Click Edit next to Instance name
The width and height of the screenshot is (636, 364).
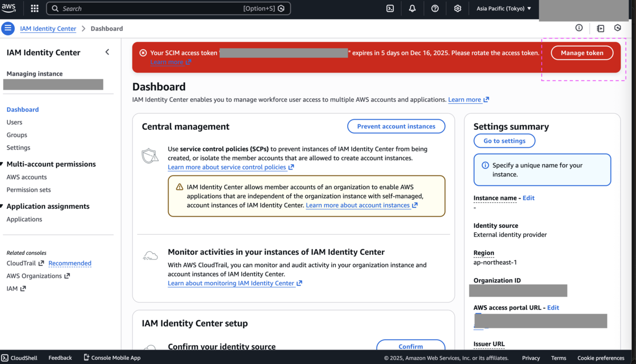tap(528, 198)
